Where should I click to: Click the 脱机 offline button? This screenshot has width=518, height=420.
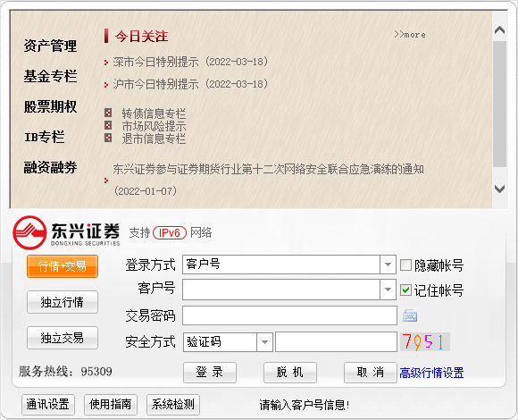point(290,373)
